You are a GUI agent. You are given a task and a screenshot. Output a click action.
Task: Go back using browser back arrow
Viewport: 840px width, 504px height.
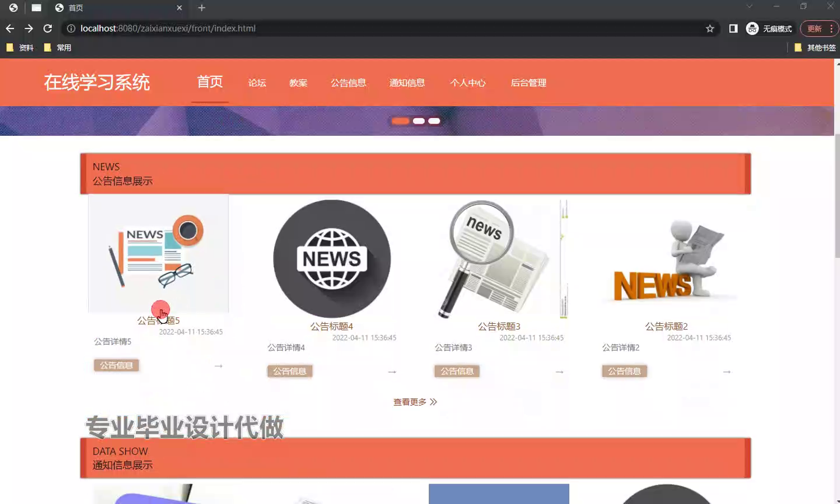pos(10,29)
